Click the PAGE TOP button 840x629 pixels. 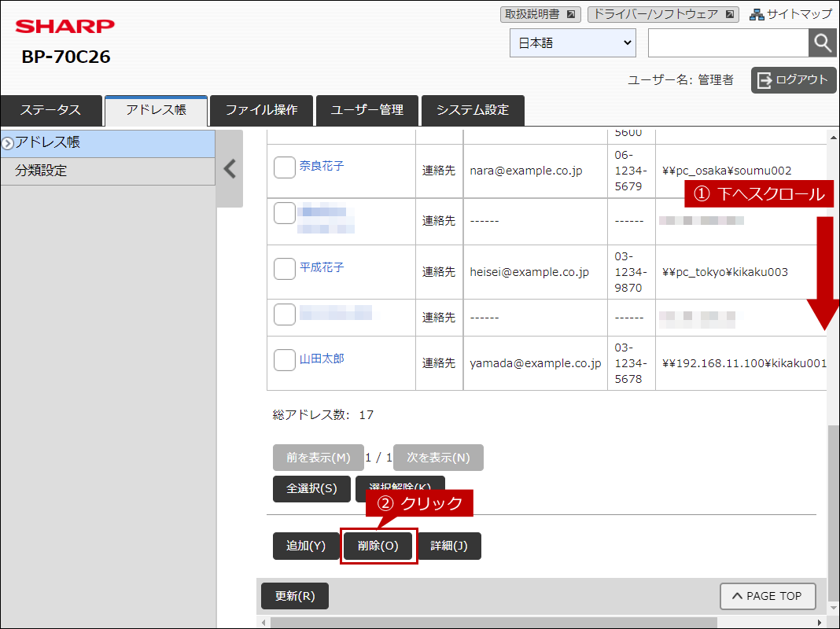click(x=767, y=596)
